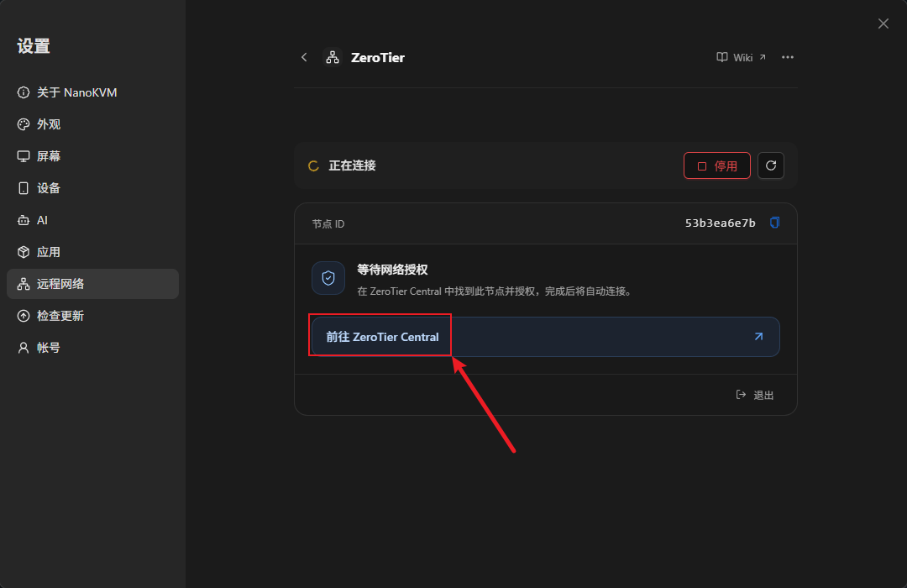The height and width of the screenshot is (588, 907).
Task: Select the 远程网络 remote network item
Action: (92, 284)
